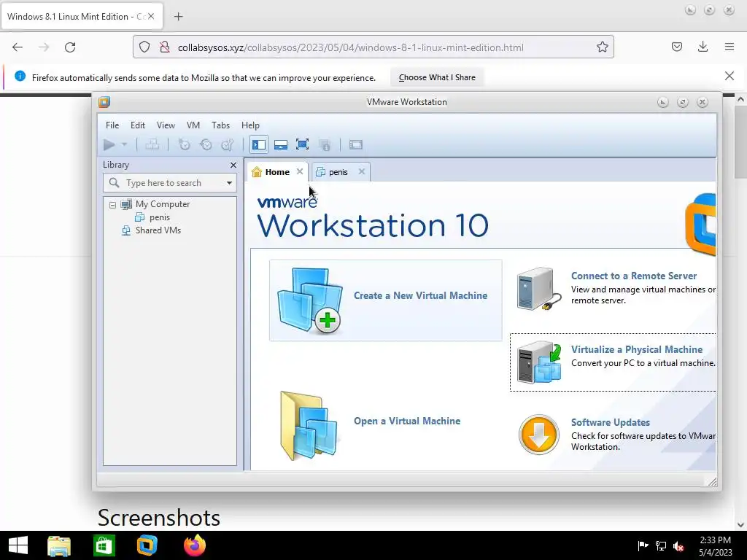Screen dimensions: 747x560
Task: Open the Library search filter dropdown arrow
Action: pos(229,183)
